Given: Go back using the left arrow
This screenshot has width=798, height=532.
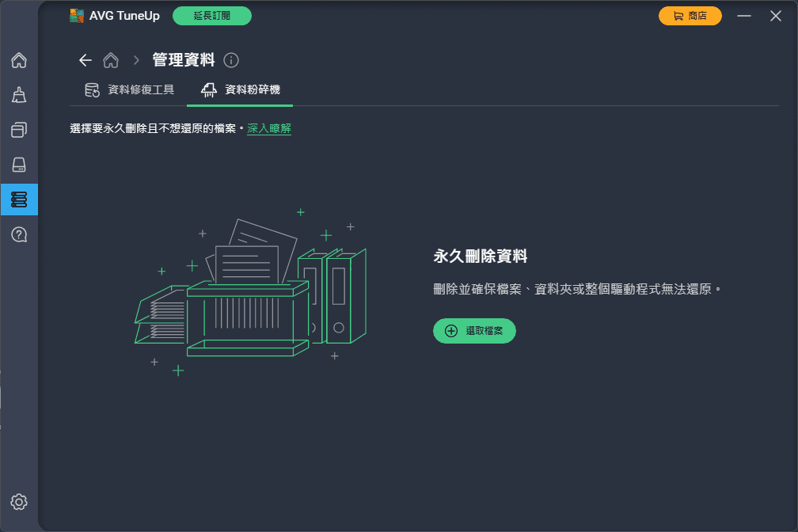Looking at the screenshot, I should click(85, 60).
